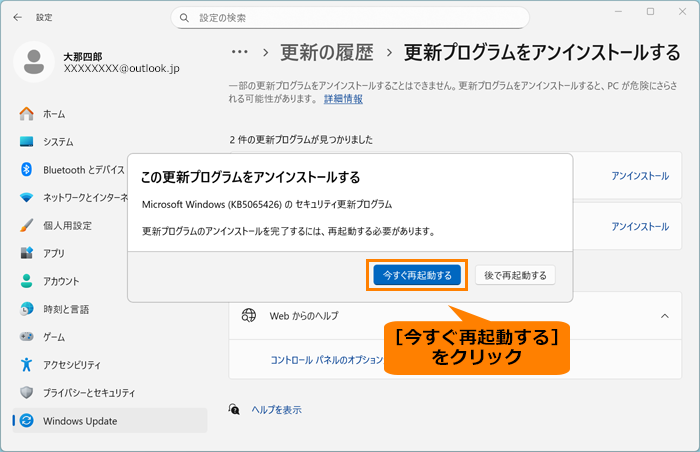Click the network Wi-Fi icon

point(26,197)
